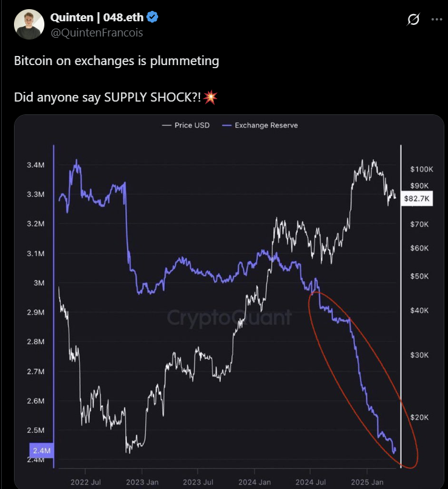Click the $82.7K current price label
The width and height of the screenshot is (448, 489).
417,199
